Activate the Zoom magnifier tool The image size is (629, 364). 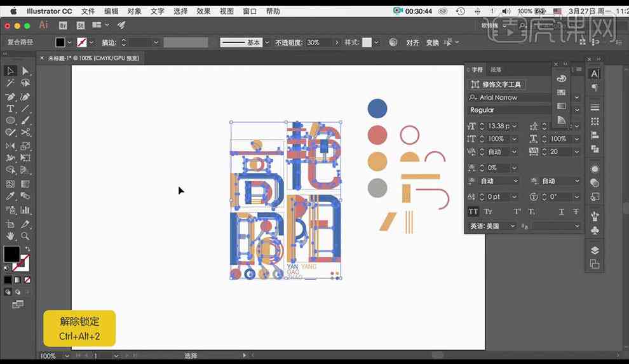[x=25, y=236]
